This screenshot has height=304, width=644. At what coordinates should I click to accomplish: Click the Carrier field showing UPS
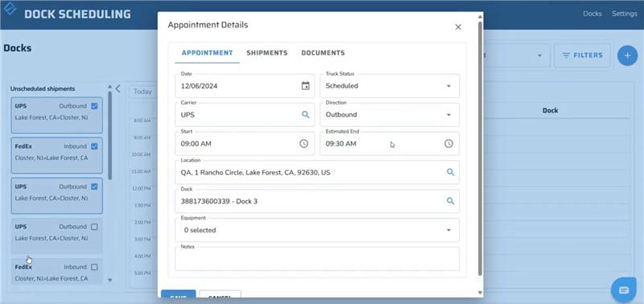click(x=245, y=115)
